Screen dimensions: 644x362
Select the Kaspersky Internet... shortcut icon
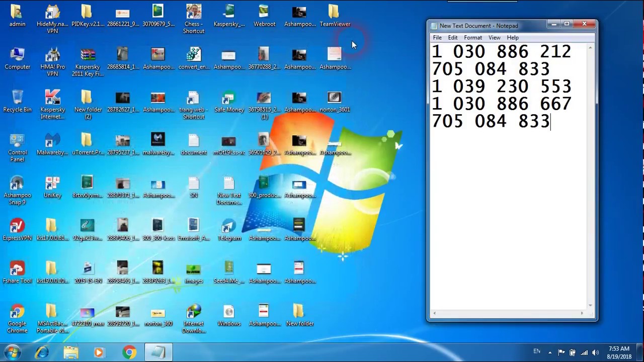pos(52,105)
